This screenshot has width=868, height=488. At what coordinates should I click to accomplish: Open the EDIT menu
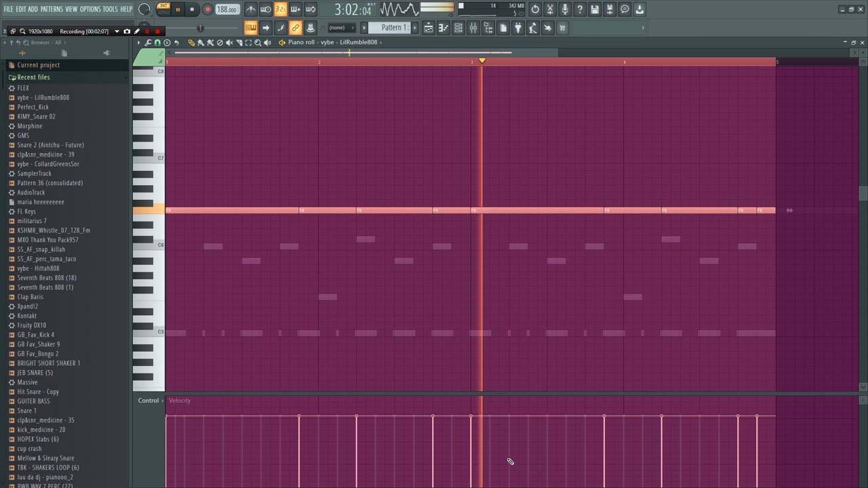point(21,9)
